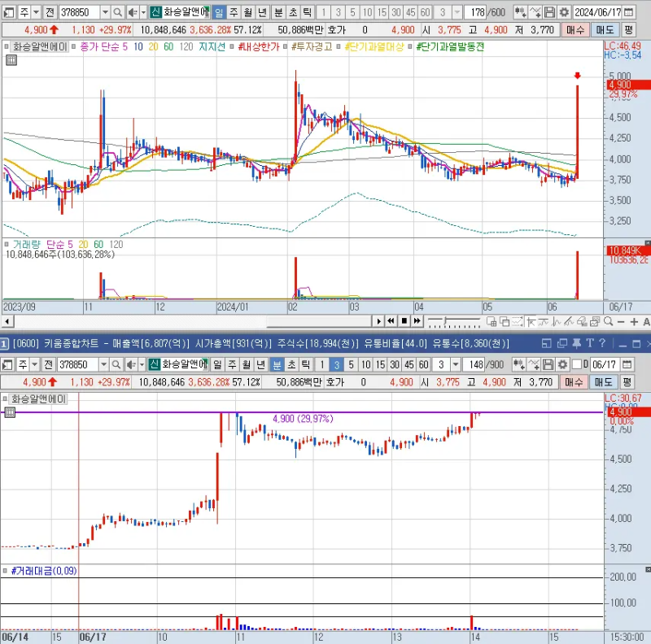Click the scroll-left arrow of the chart scrollbar
Image resolution: width=651 pixels, height=644 pixels.
(x=7, y=321)
